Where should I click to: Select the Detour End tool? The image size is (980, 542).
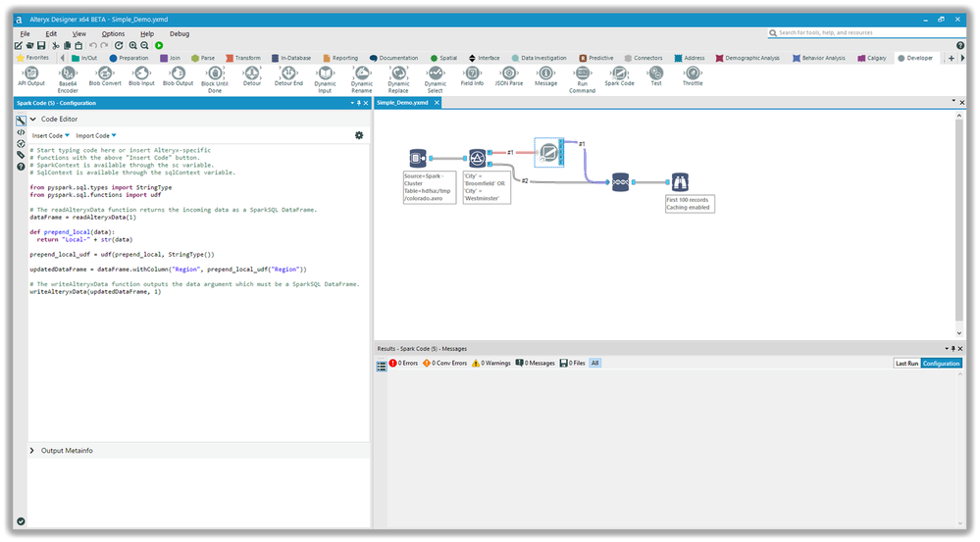coord(288,76)
